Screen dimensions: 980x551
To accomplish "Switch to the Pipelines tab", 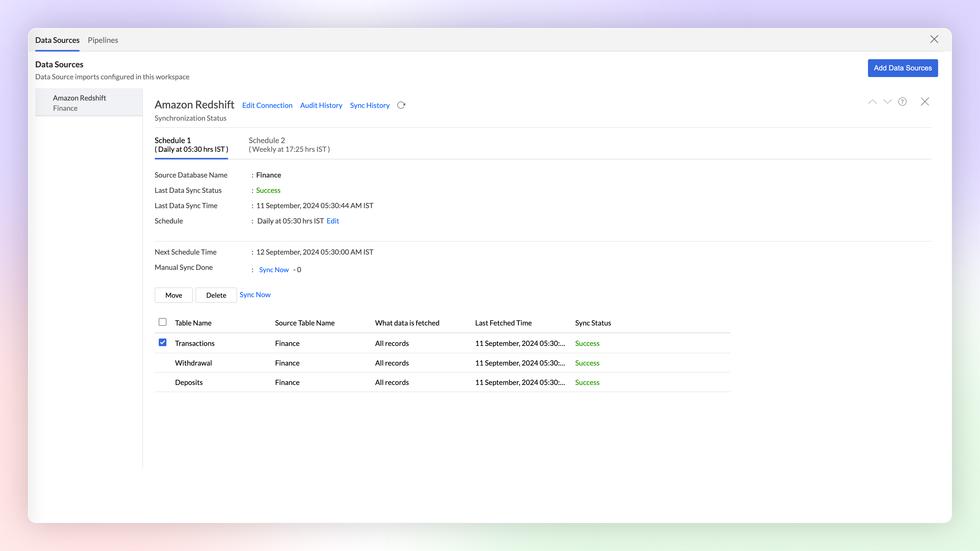I will (x=103, y=40).
